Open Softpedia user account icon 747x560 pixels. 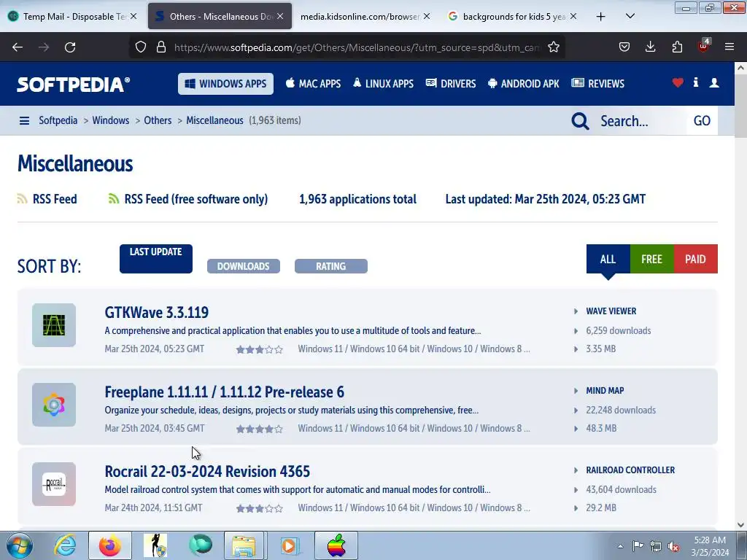(x=714, y=83)
